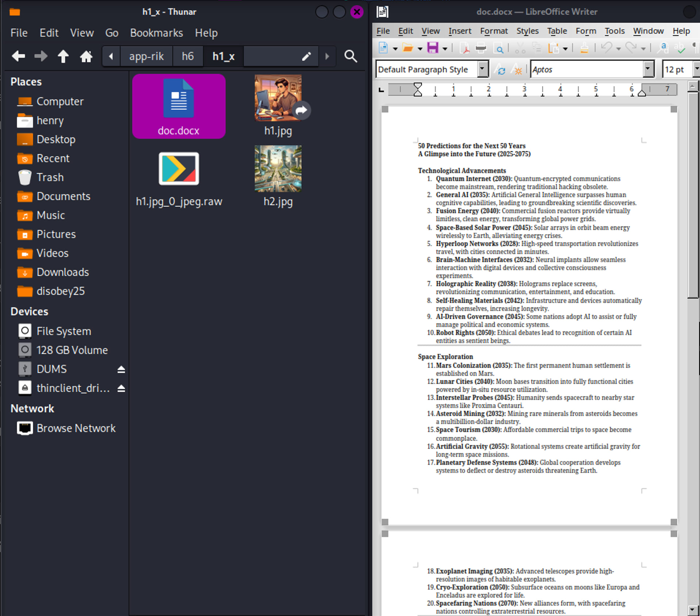Click Export as PDF icon

[x=465, y=48]
